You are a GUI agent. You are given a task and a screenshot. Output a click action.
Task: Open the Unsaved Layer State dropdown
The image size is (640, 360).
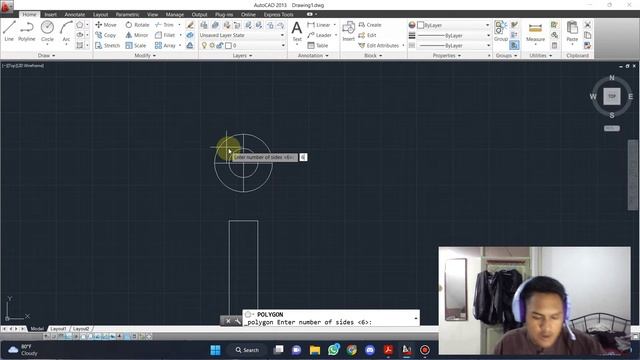242,35
